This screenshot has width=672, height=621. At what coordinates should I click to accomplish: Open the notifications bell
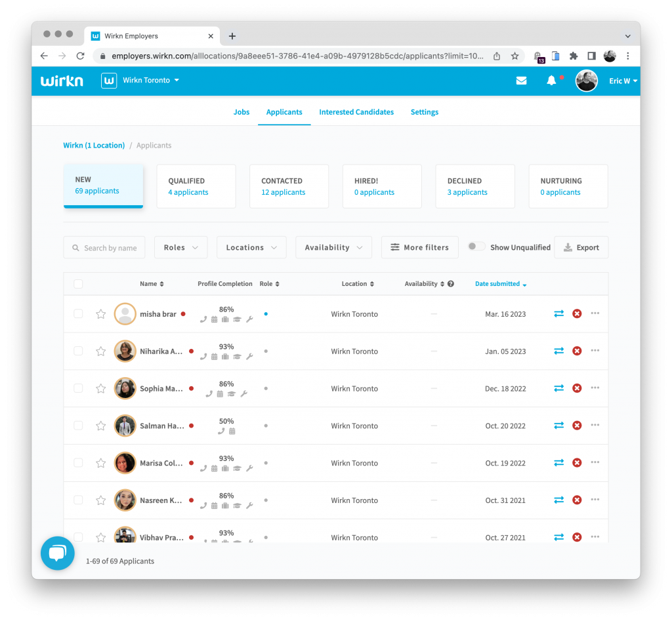click(x=551, y=81)
